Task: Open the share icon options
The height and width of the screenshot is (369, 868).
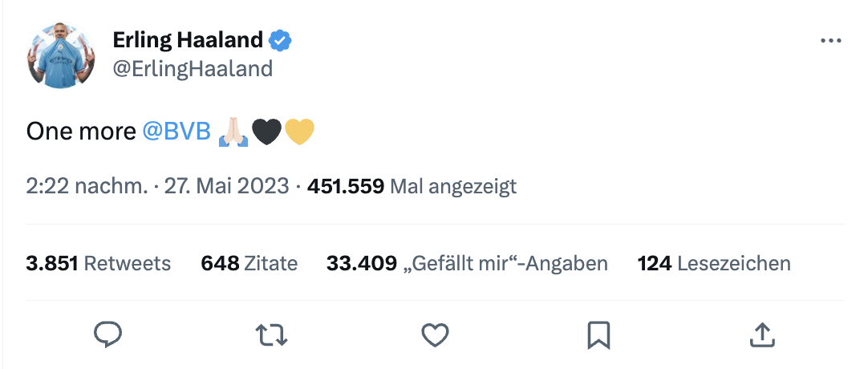Action: coord(761,335)
